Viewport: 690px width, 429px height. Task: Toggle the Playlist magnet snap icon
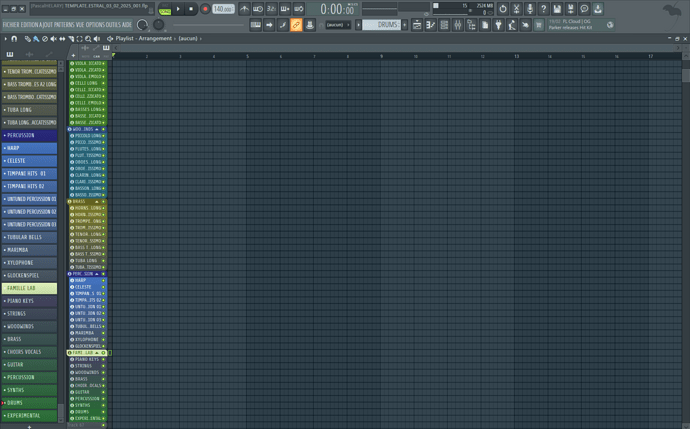point(14,39)
